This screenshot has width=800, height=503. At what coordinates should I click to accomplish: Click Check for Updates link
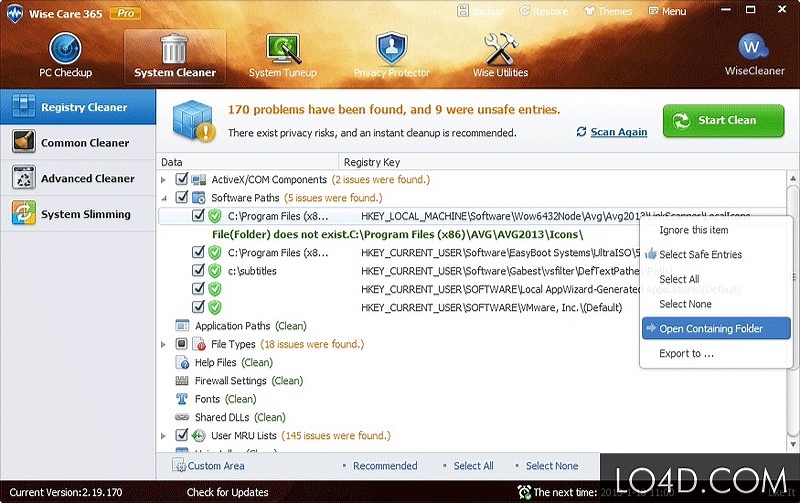coord(228,492)
